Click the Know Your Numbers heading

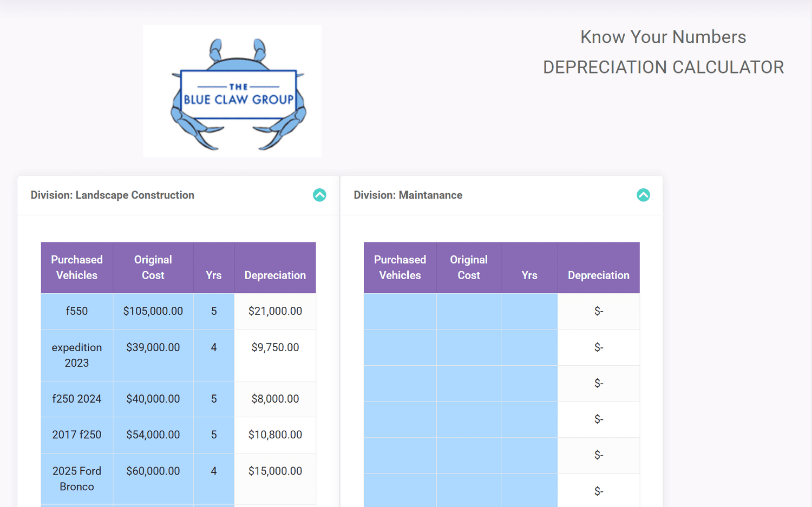pos(663,37)
